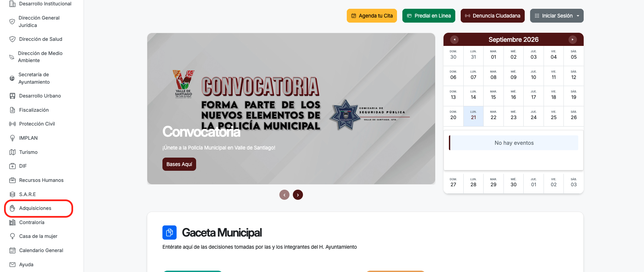Go to previous month in calendar
644x272 pixels.
pyautogui.click(x=454, y=39)
